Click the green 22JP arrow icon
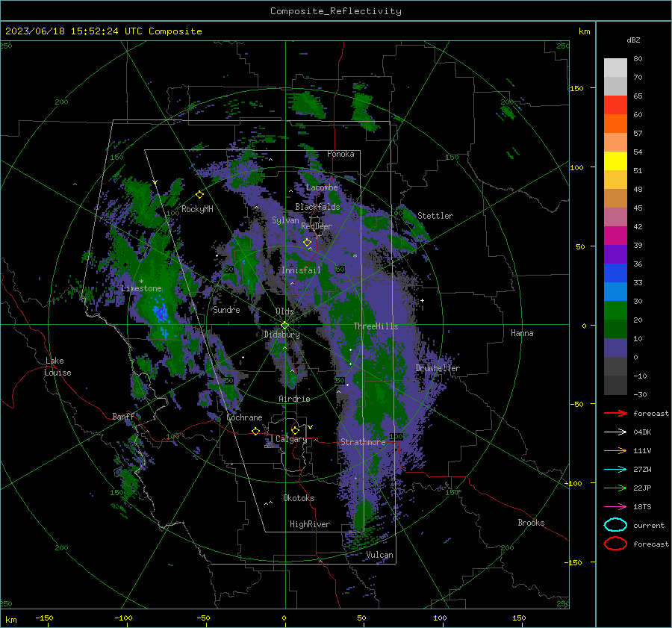 [615, 488]
